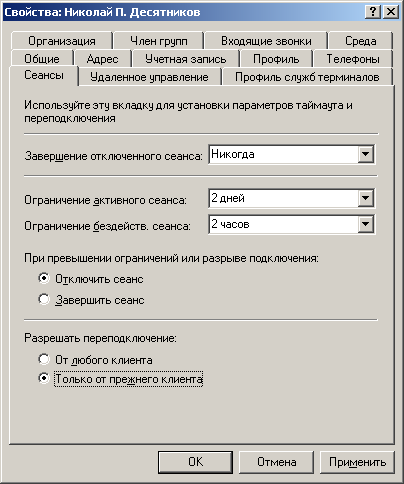Click the OK button
Image resolution: width=404 pixels, height=484 pixels.
pos(195,462)
